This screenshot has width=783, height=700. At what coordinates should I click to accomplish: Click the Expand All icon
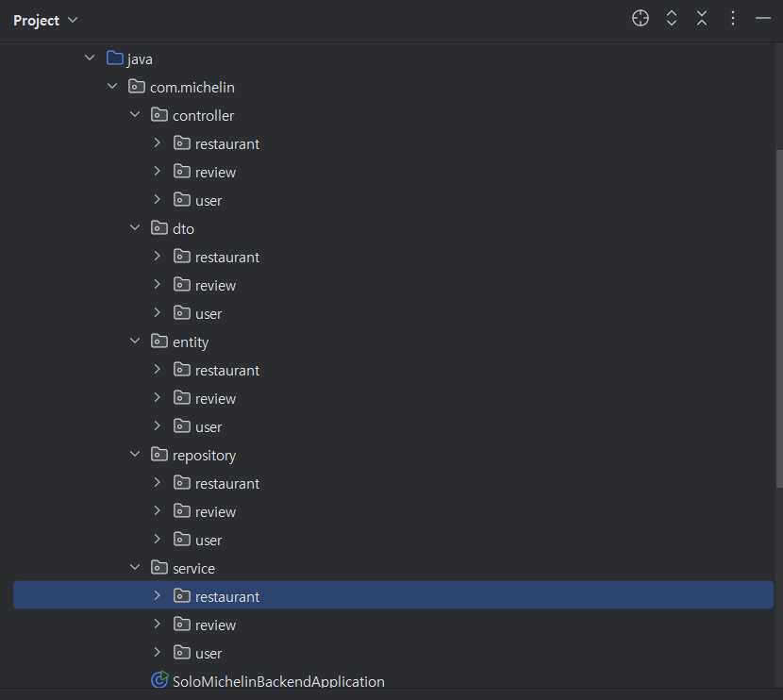tap(672, 19)
